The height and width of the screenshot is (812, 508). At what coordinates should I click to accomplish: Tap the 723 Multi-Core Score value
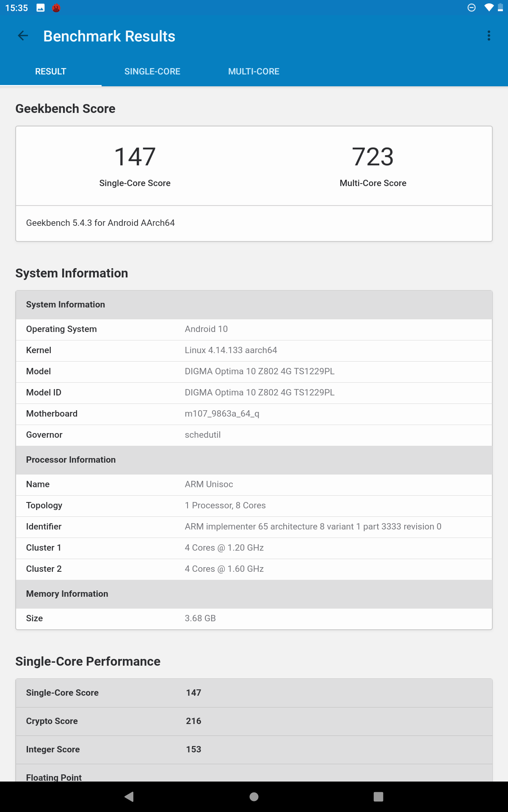tap(373, 156)
